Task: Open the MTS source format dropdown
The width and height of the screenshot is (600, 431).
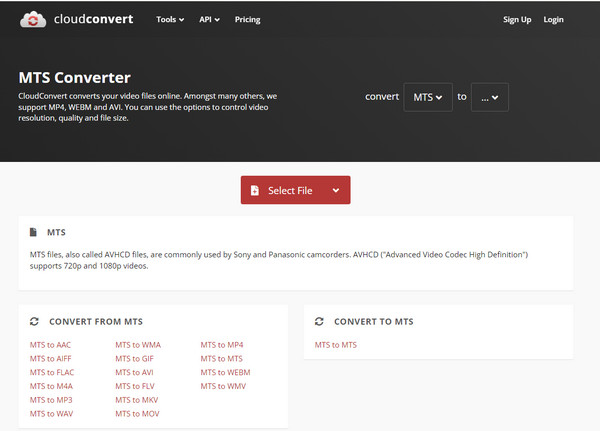Action: pyautogui.click(x=428, y=97)
